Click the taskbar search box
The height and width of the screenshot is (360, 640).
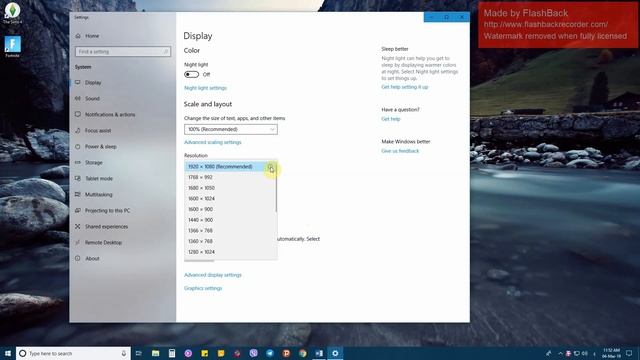pos(73,353)
